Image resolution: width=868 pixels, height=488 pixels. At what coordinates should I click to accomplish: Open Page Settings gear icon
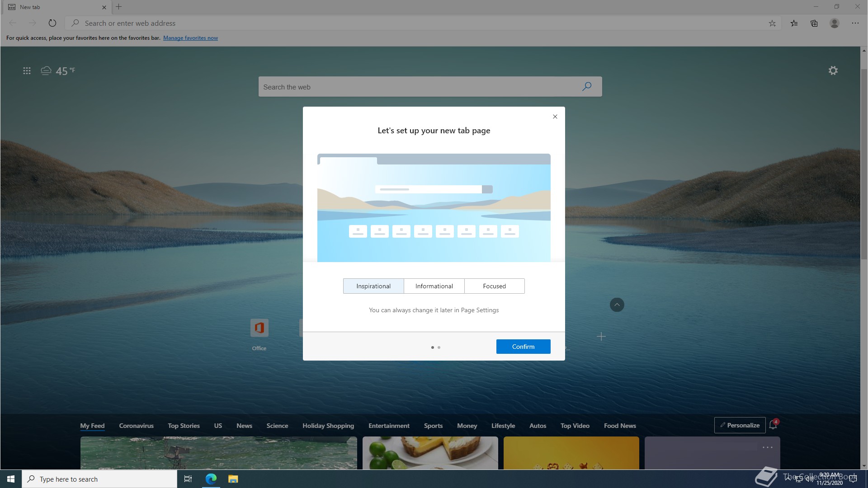point(833,70)
